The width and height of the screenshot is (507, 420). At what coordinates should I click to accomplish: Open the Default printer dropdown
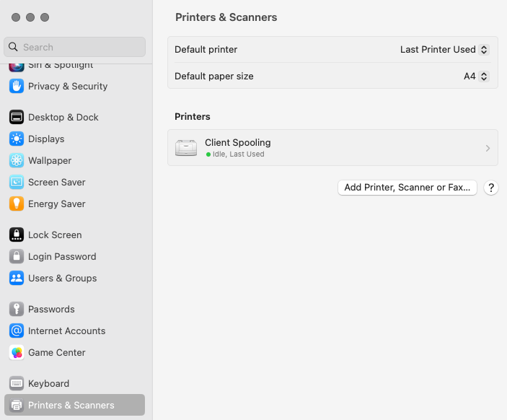(445, 50)
